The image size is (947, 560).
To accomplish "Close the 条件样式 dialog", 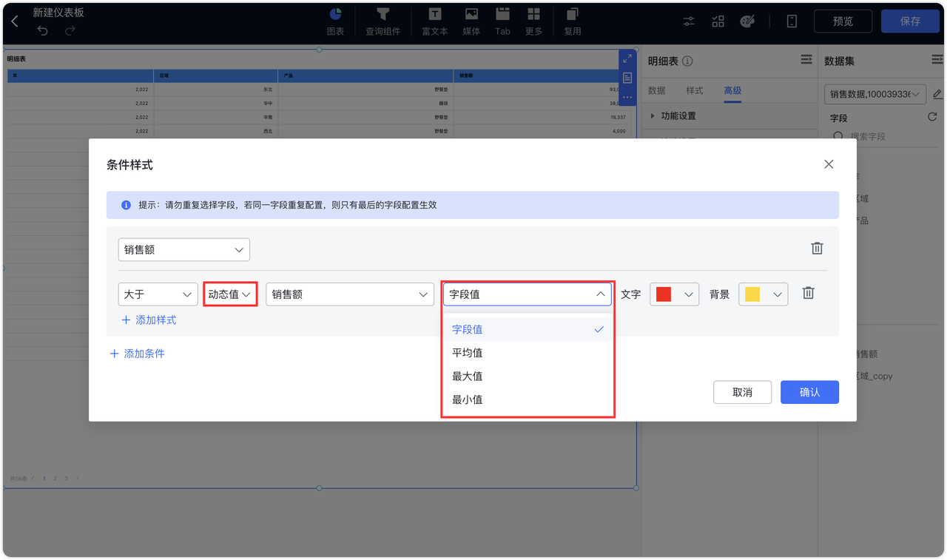I will coord(829,164).
